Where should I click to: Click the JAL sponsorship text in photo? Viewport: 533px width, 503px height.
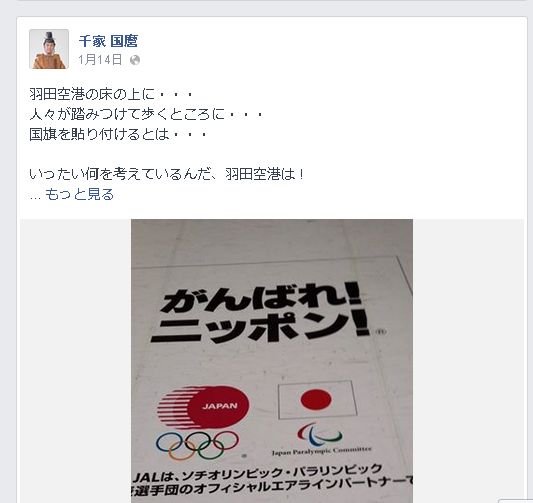[x=272, y=480]
